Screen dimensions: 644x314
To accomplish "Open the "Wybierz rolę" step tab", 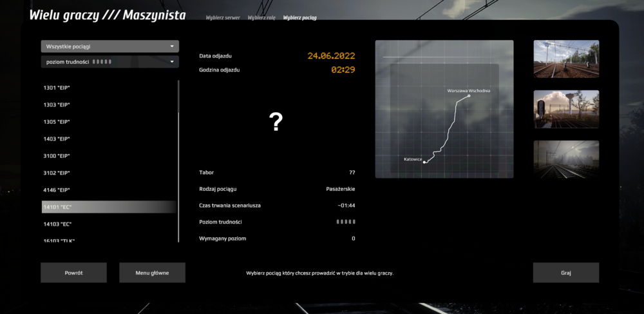I will [x=261, y=18].
